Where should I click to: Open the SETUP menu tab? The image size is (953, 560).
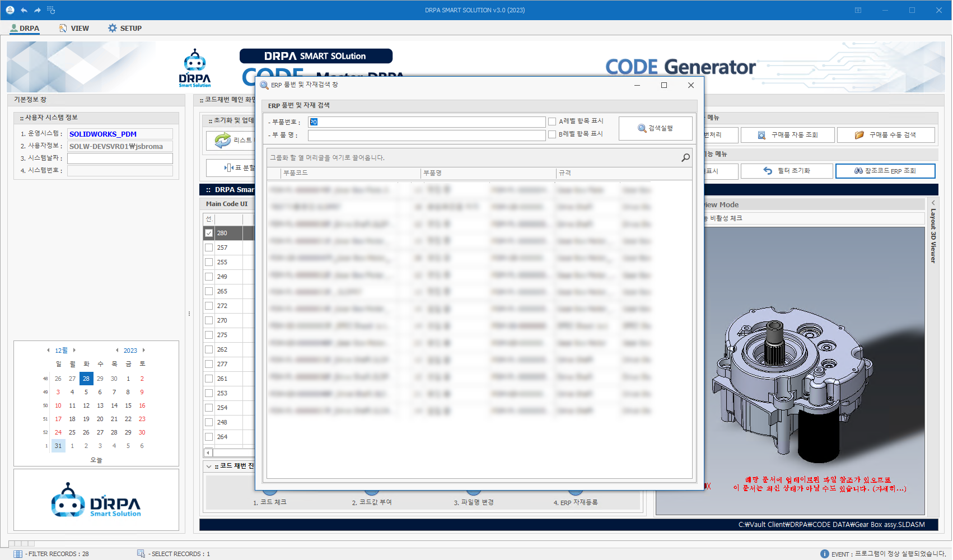click(x=125, y=28)
